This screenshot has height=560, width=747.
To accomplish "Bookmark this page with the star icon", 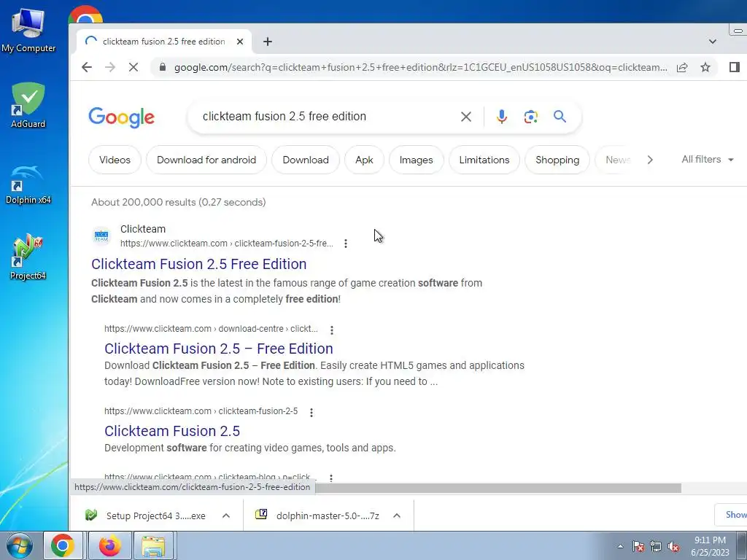I will click(705, 67).
